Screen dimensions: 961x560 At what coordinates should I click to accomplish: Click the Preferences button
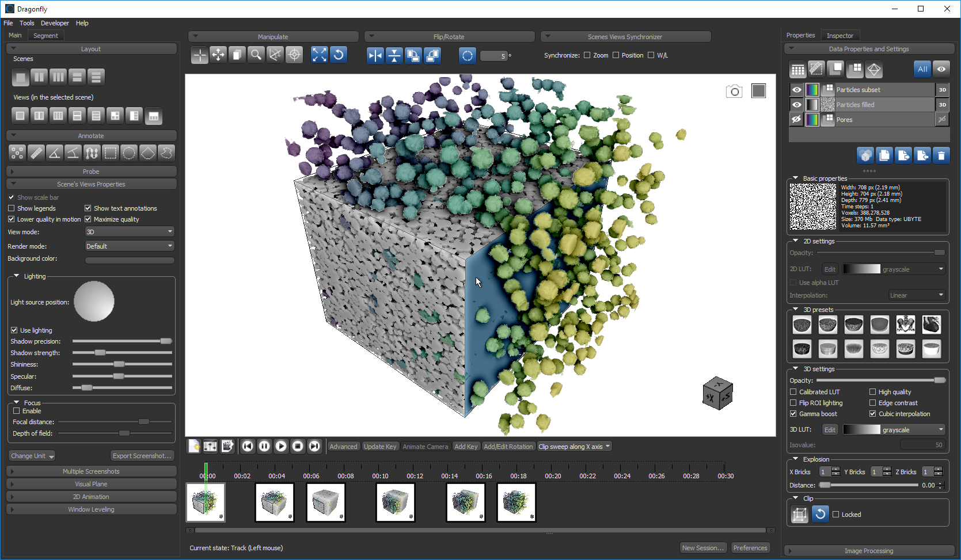(x=750, y=548)
